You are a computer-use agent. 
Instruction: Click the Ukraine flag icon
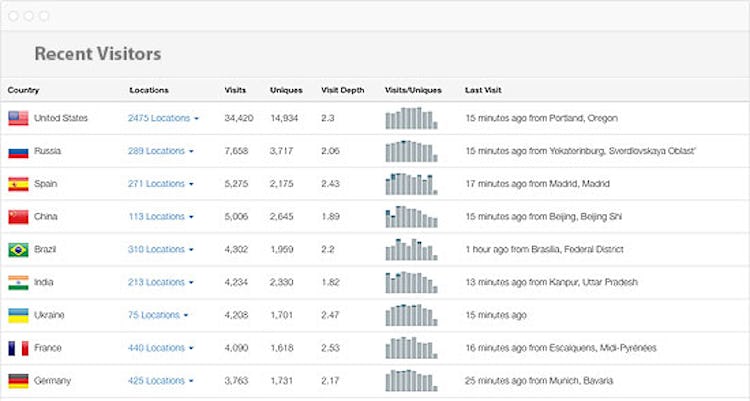tap(18, 315)
